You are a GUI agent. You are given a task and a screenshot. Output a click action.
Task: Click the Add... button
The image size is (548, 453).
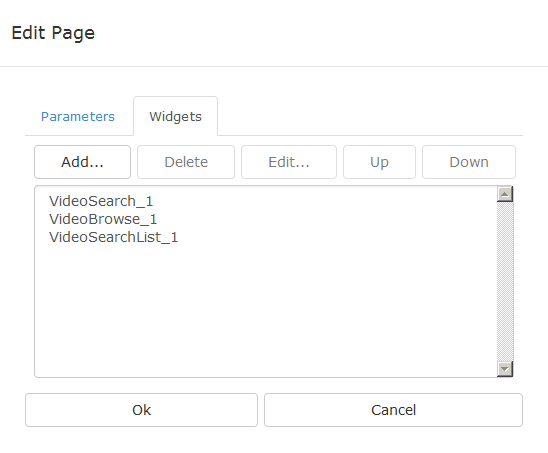tap(82, 162)
